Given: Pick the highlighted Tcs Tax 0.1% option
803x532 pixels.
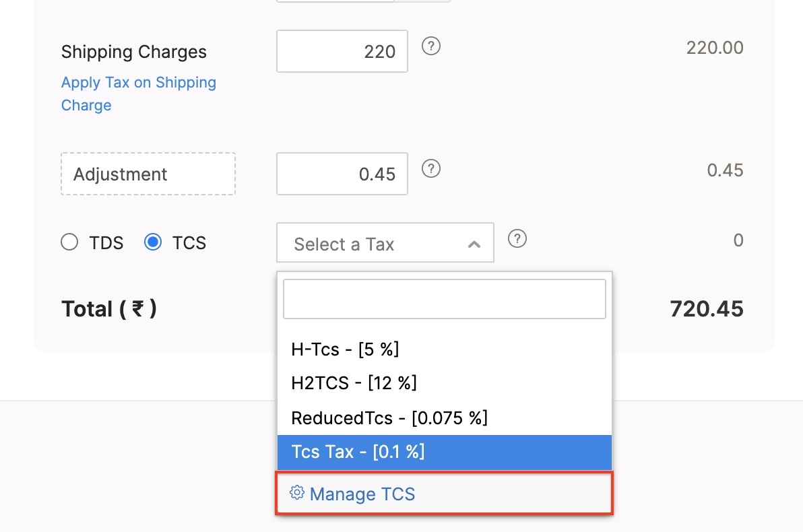Looking at the screenshot, I should (x=357, y=452).
